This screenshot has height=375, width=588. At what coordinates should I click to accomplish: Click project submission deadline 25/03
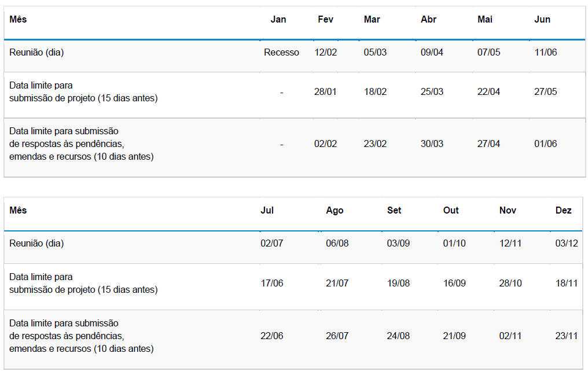(432, 92)
